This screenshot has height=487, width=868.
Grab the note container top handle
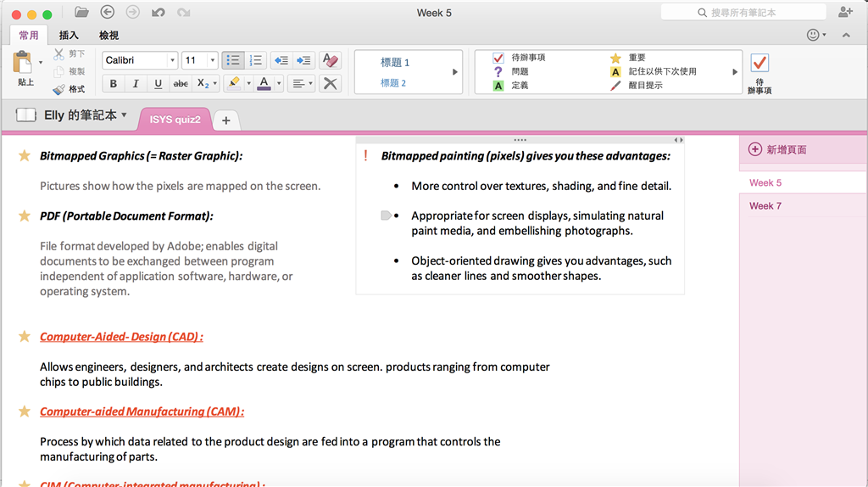(x=520, y=140)
